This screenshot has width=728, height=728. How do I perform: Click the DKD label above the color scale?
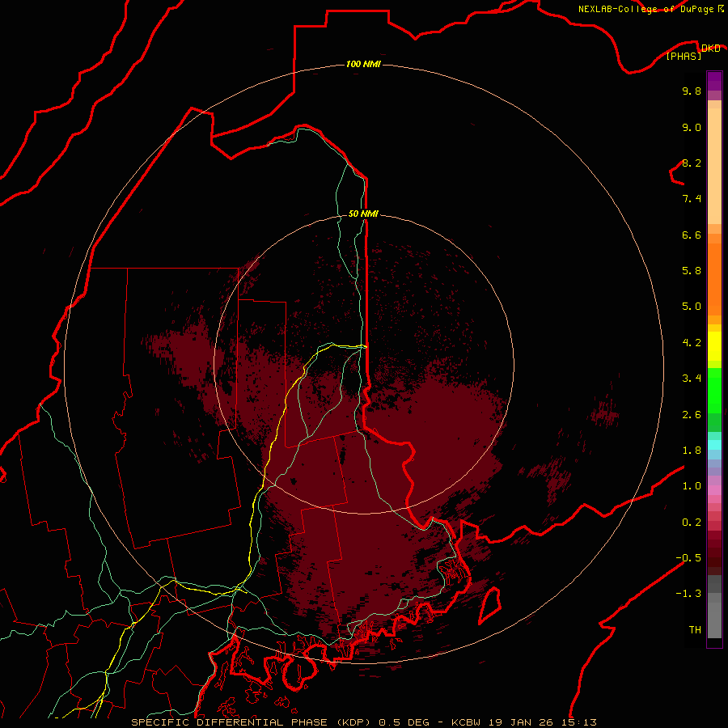click(710, 48)
